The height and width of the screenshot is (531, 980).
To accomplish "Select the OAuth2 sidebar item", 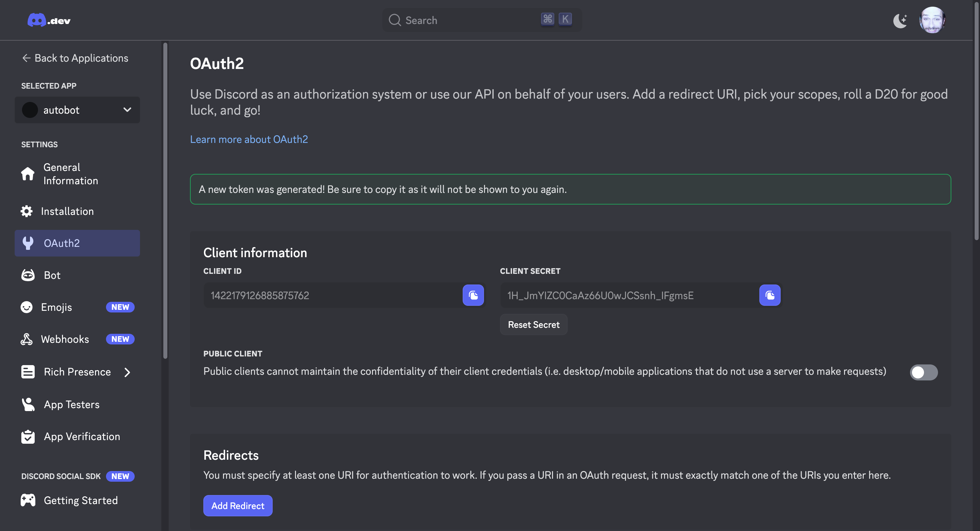I will 77,243.
